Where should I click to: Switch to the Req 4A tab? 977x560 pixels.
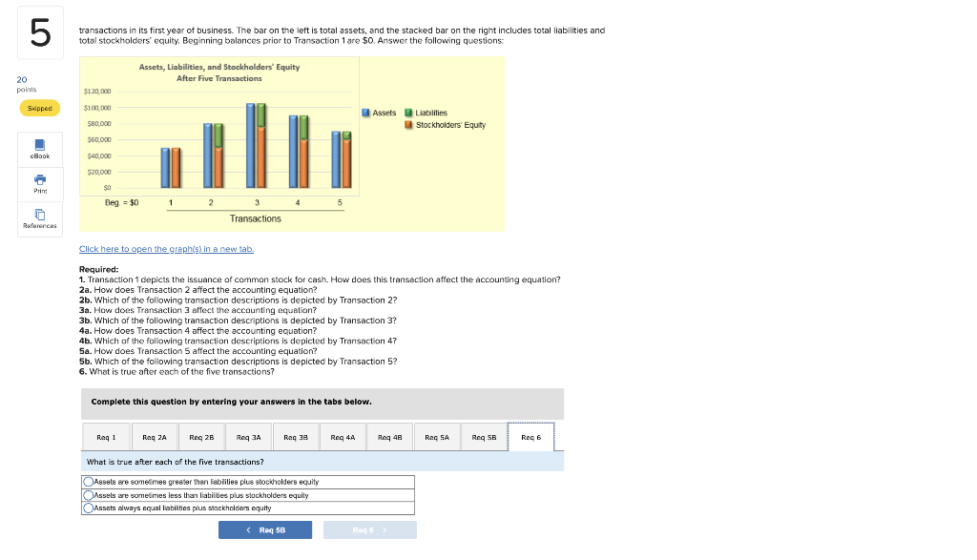pos(342,437)
